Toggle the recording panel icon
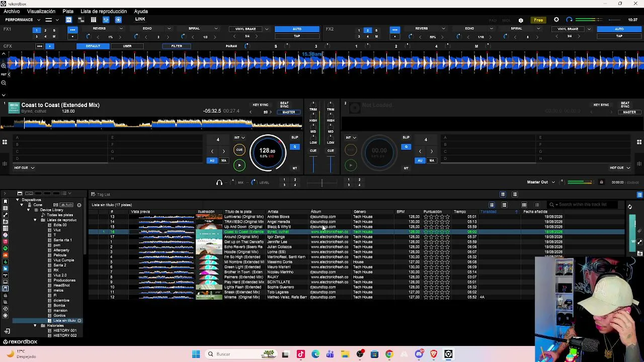 [x=118, y=20]
